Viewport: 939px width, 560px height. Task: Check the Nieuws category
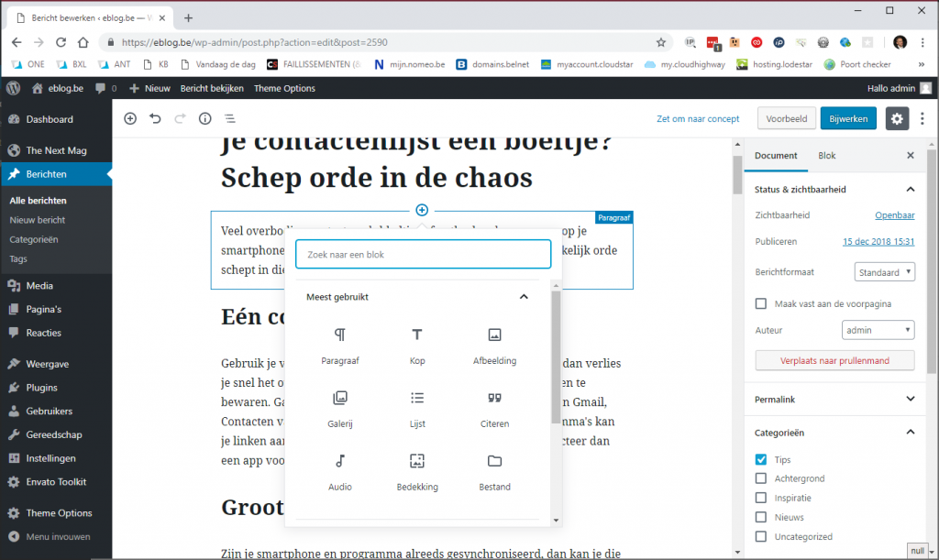click(760, 518)
